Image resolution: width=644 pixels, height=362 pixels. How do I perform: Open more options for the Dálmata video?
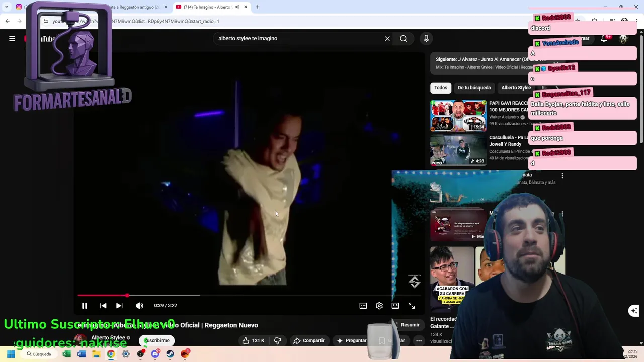pyautogui.click(x=562, y=176)
